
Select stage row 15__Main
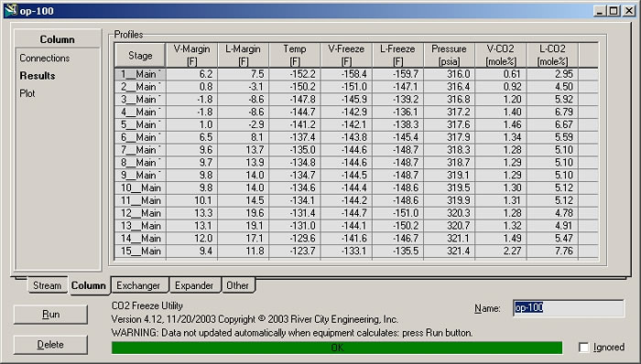tap(140, 252)
